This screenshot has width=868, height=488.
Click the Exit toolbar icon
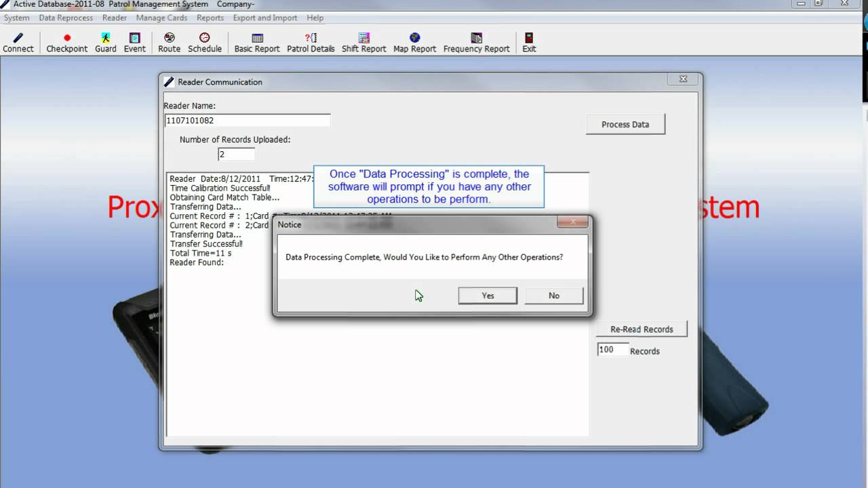tap(529, 43)
